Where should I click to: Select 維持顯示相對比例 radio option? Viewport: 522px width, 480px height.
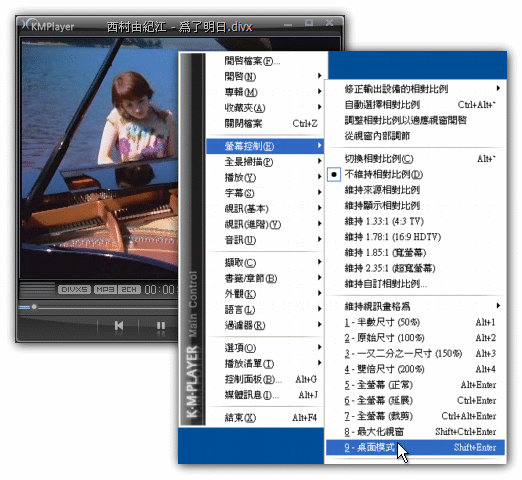[x=415, y=206]
